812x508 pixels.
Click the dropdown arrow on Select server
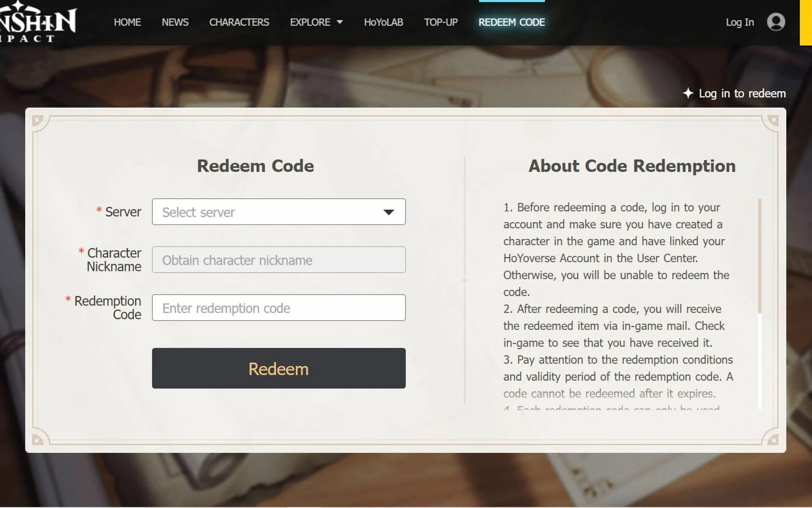pyautogui.click(x=389, y=211)
